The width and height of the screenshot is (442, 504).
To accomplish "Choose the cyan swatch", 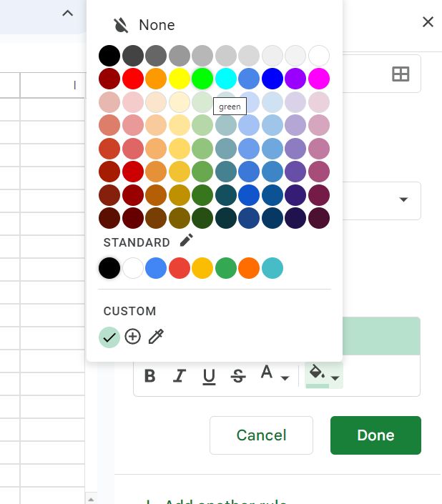I will (226, 79).
